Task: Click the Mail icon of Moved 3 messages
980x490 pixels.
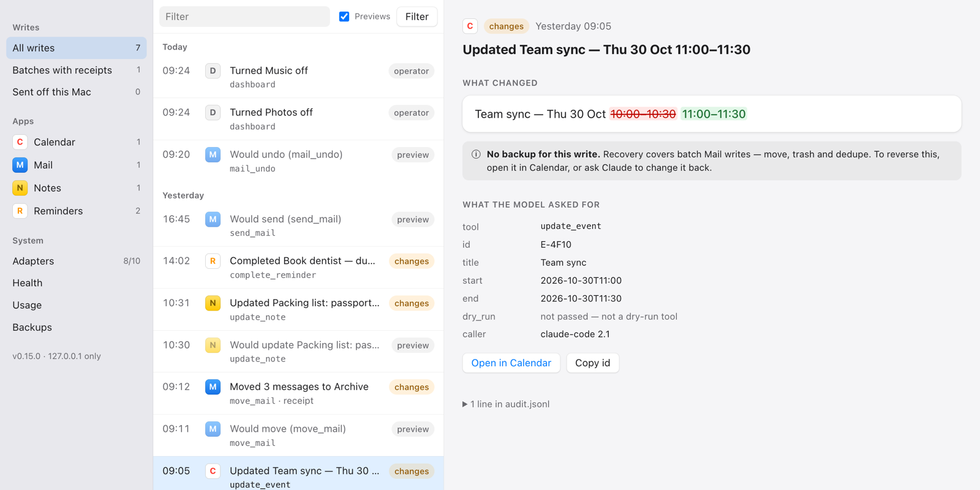Action: (x=213, y=386)
